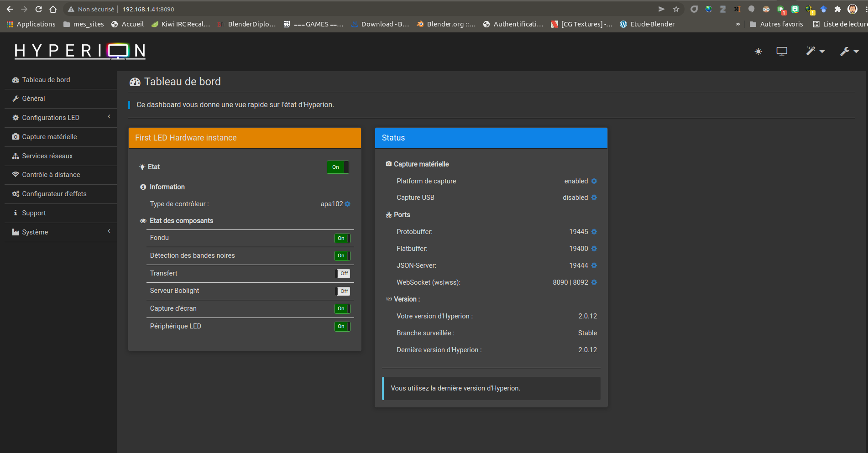Image resolution: width=868 pixels, height=453 pixels.
Task: Toggle the Fondu component switch
Action: (x=342, y=238)
